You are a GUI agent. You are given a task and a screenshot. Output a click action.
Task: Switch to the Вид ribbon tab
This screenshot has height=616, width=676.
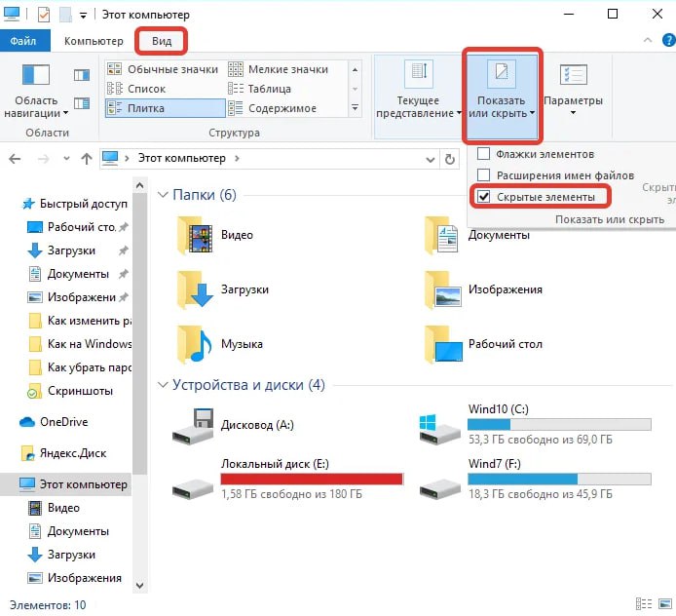[162, 41]
